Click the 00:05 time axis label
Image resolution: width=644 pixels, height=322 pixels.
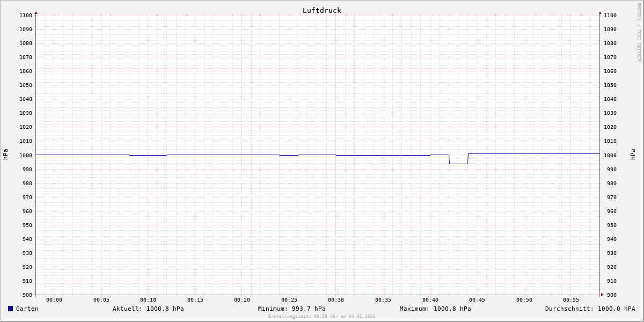tap(101, 299)
